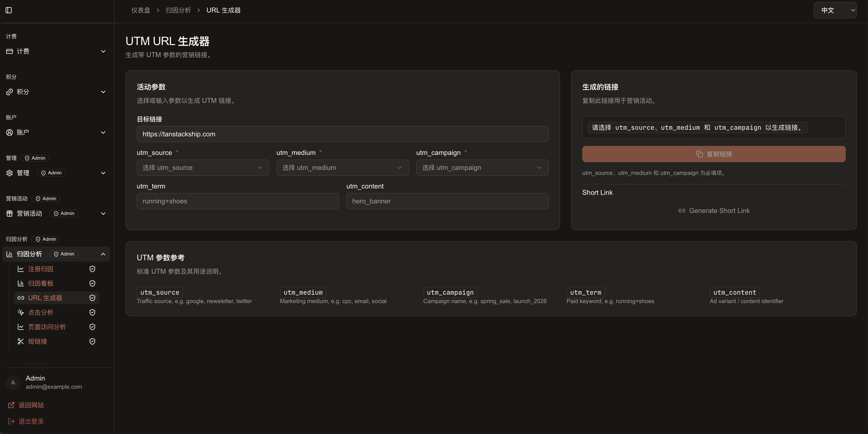
Task: Click the shield icon on 点击分析 row
Action: (x=92, y=312)
